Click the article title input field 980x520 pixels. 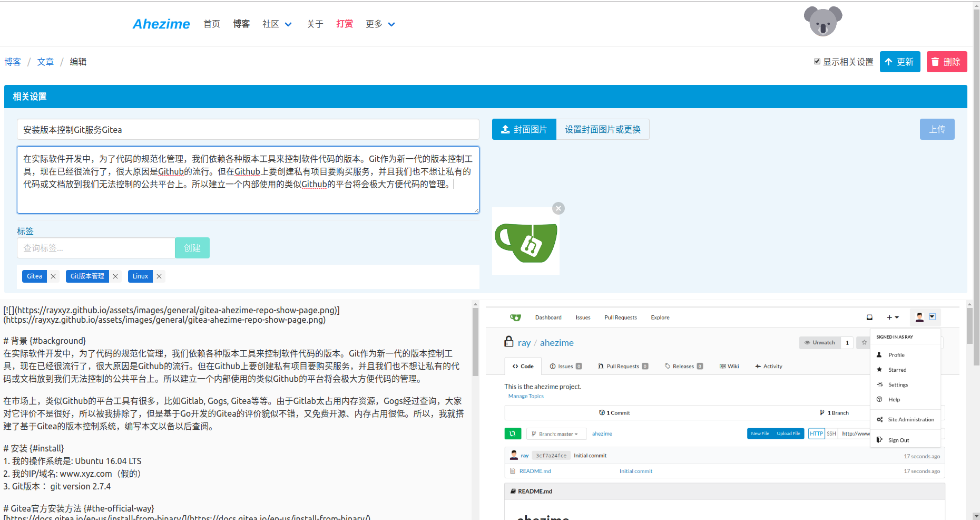point(248,129)
